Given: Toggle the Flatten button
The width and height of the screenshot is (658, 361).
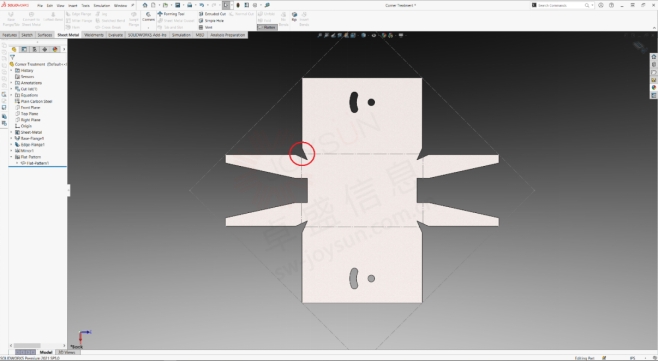Looking at the screenshot, I should tap(267, 27).
